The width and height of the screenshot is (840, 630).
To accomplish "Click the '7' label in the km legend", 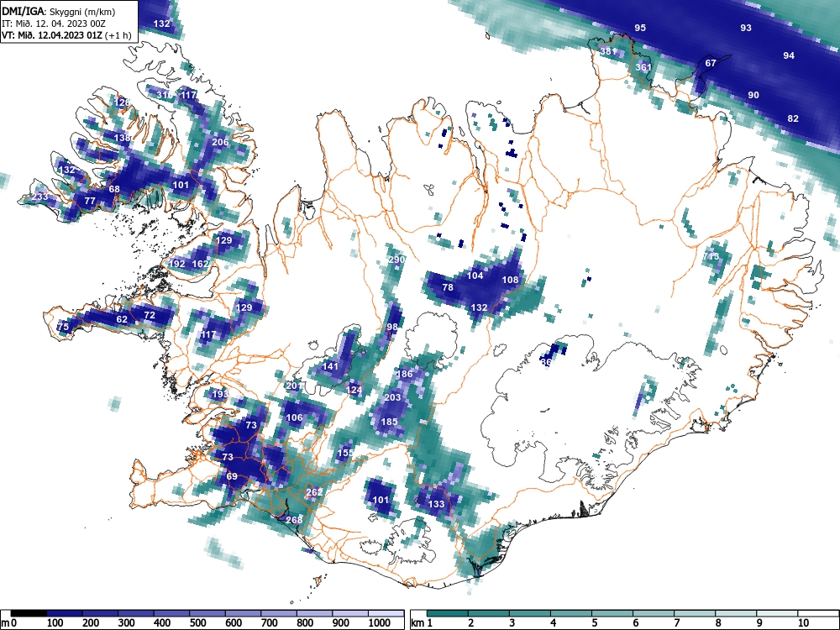I will pos(676,623).
